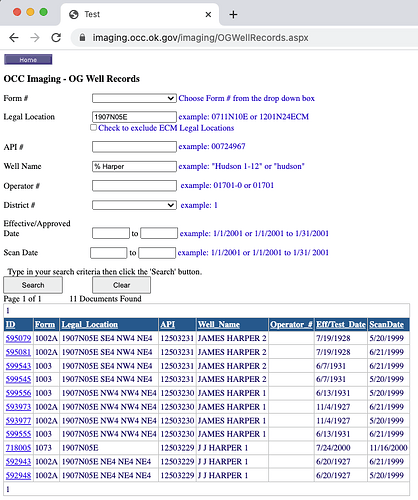The width and height of the screenshot is (418, 500).
Task: Select the Test browser tab
Action: 140,14
